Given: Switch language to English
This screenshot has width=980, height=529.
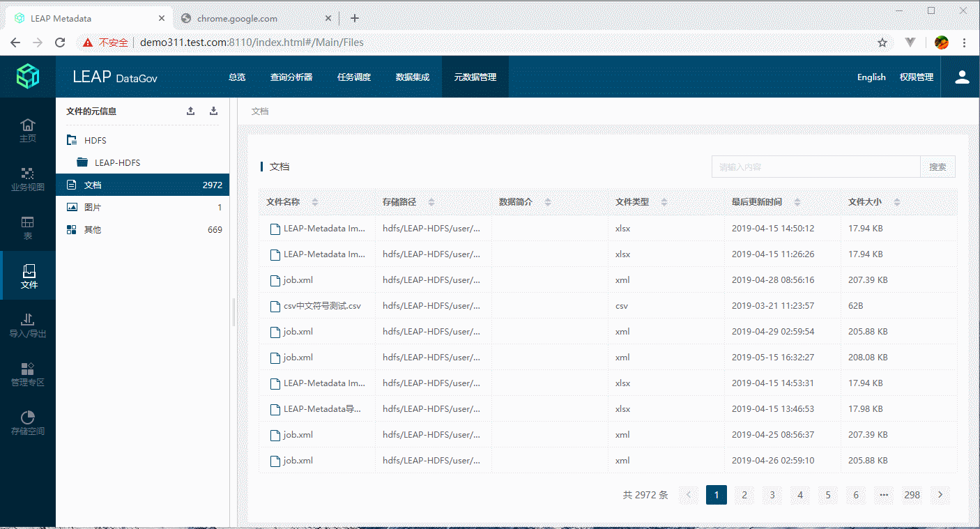Looking at the screenshot, I should pos(871,77).
